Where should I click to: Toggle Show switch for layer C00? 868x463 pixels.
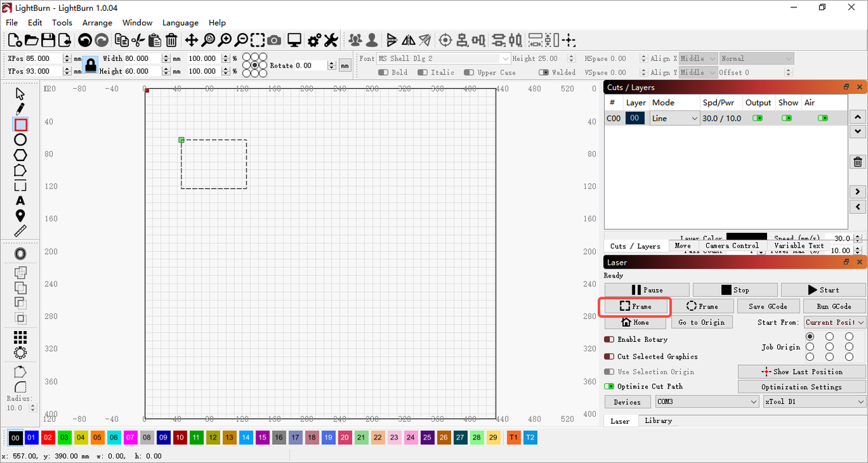coord(787,118)
